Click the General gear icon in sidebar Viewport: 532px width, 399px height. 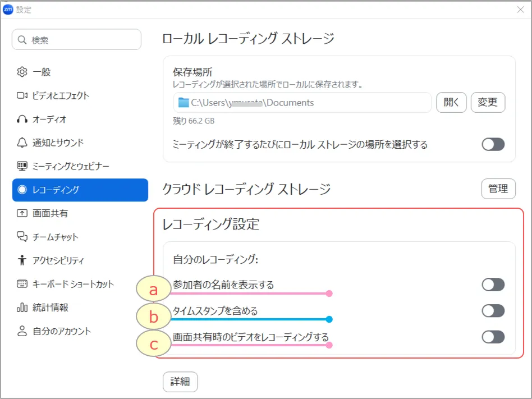(x=22, y=72)
